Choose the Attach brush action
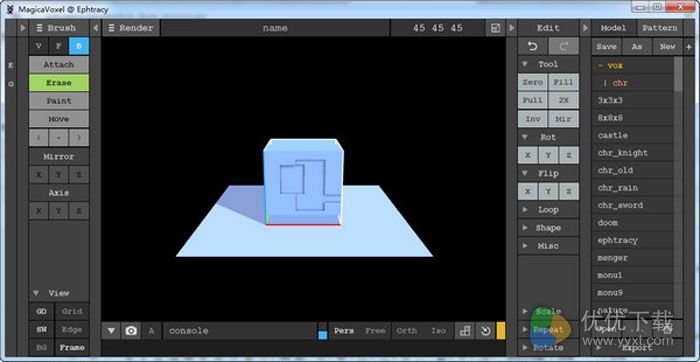 (59, 65)
